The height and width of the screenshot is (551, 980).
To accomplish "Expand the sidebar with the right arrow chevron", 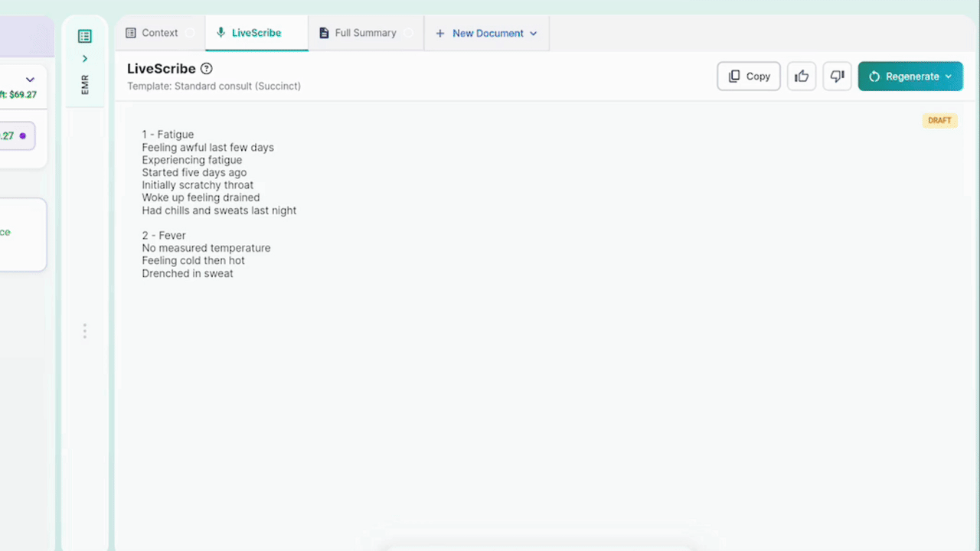I will [x=84, y=57].
